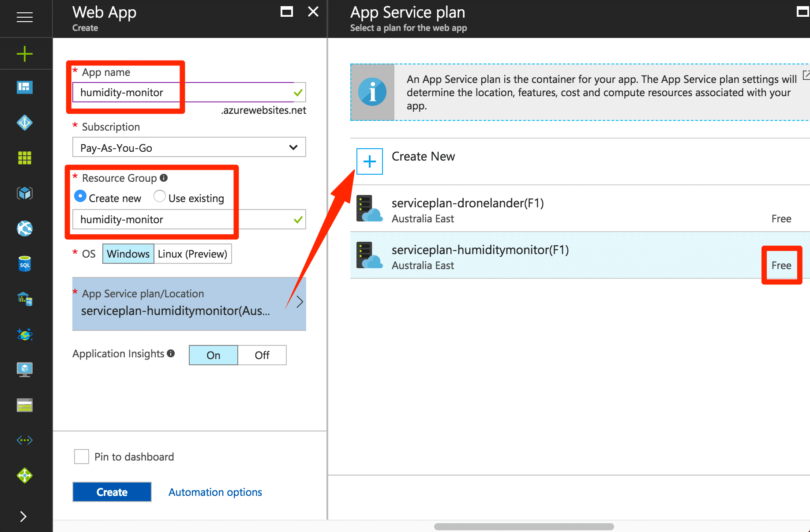
Task: Open the green diamond icon in the sidebar
Action: tap(25, 476)
